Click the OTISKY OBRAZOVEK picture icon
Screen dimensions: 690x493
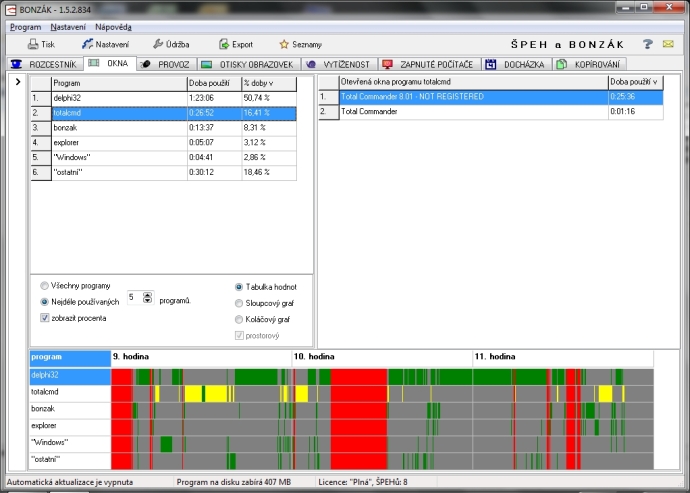[206, 64]
